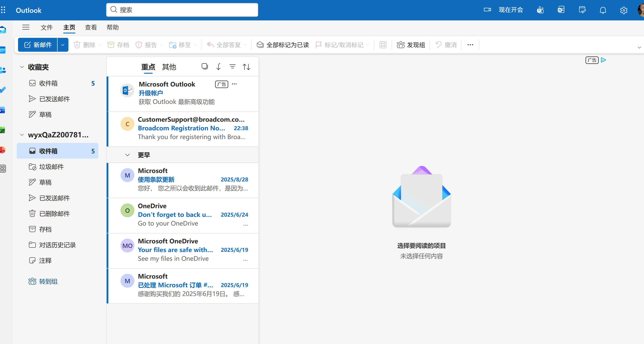Click the 发现组 button
This screenshot has width=644, height=344.
[411, 45]
